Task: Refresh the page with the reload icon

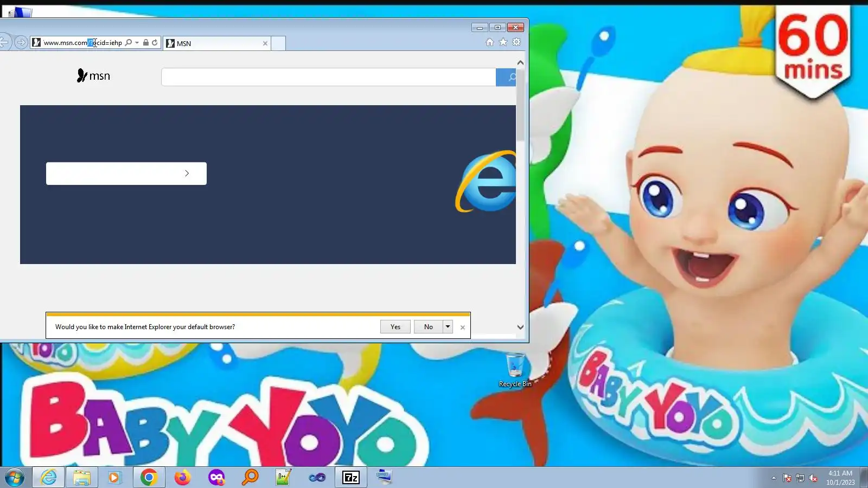Action: (x=155, y=42)
